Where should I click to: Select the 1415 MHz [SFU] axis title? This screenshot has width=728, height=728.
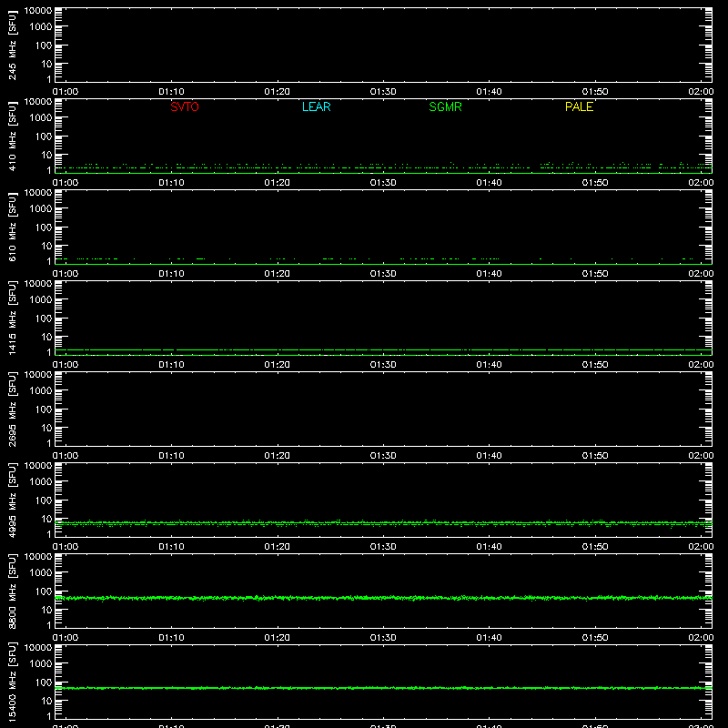tap(12, 318)
